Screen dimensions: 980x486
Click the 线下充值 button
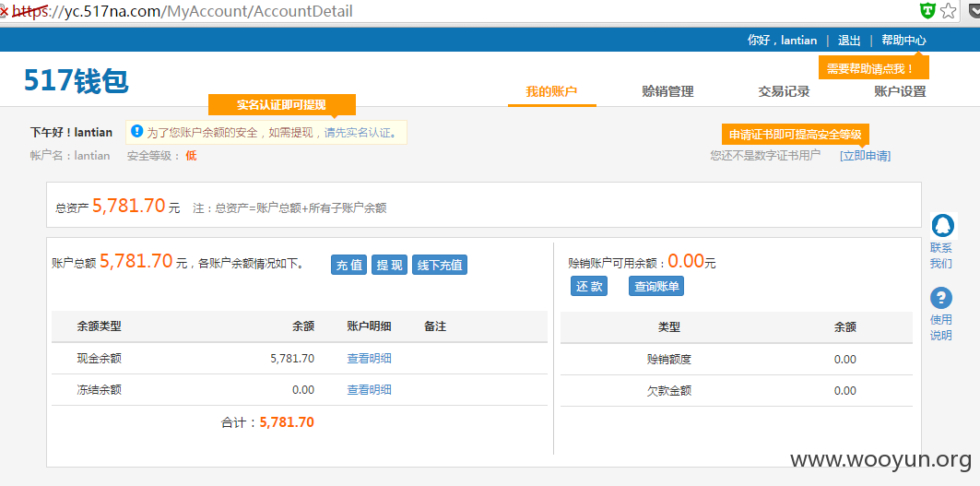click(440, 265)
